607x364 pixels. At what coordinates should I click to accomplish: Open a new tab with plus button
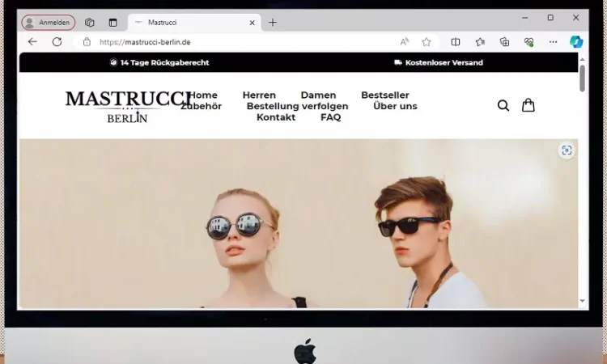[273, 23]
